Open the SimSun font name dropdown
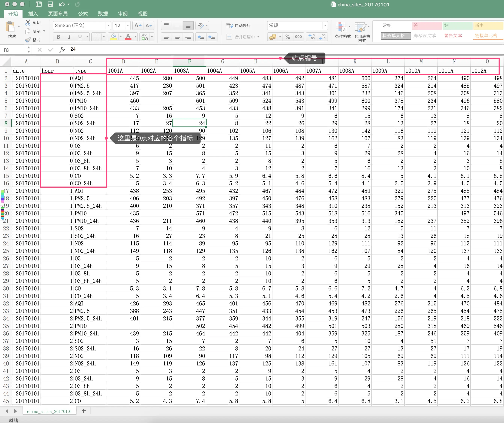The height and width of the screenshot is (423, 504). pyautogui.click(x=108, y=25)
